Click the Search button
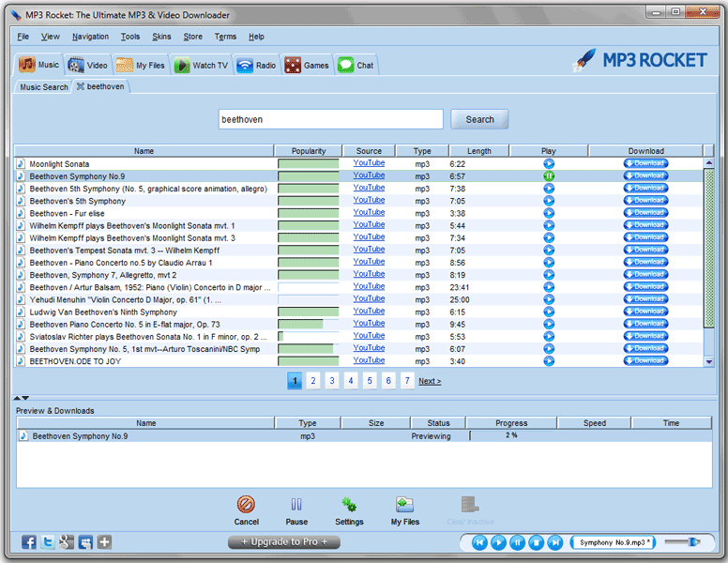The width and height of the screenshot is (728, 563). [479, 119]
